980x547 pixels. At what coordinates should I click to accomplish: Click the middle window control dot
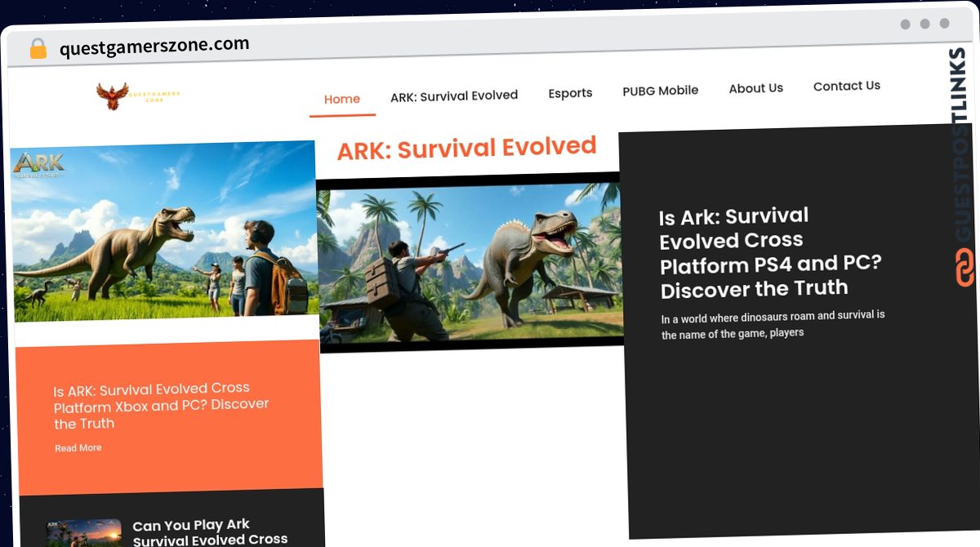point(925,24)
